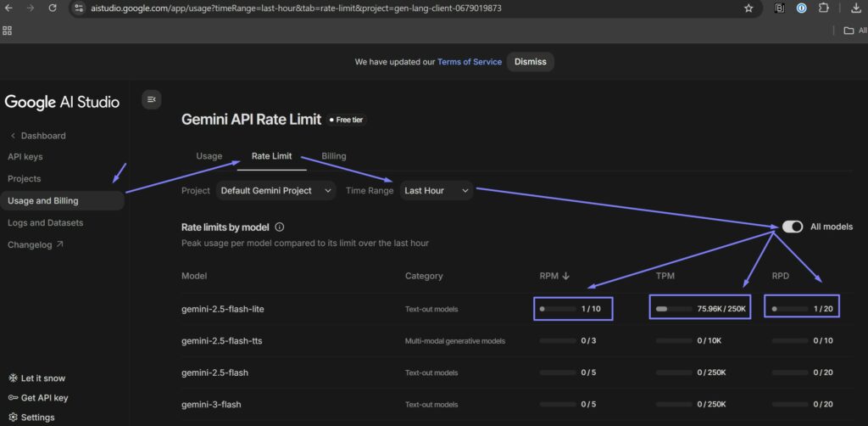Expand the Time Range Last Hour dropdown
The height and width of the screenshot is (426, 868).
coord(437,191)
